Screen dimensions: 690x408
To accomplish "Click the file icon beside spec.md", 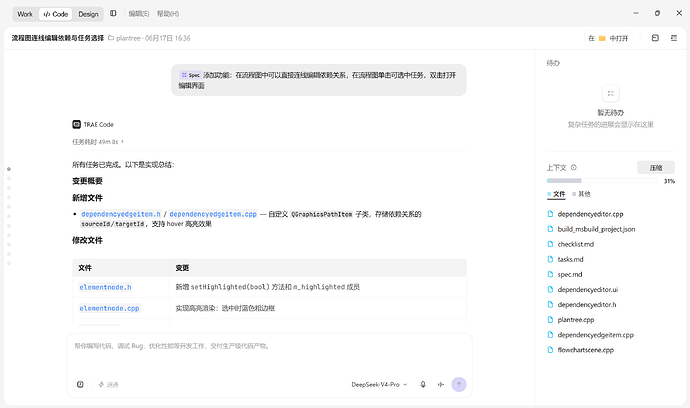I will pyautogui.click(x=550, y=274).
